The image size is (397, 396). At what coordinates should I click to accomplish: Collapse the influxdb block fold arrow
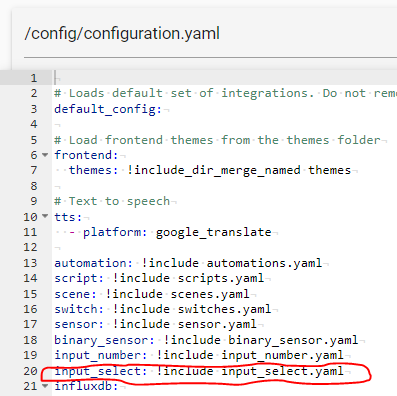coord(45,386)
